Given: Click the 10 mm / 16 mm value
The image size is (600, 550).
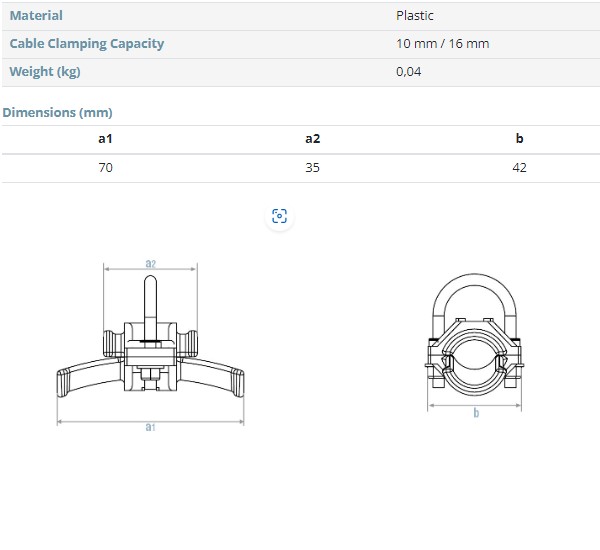Looking at the screenshot, I should [443, 43].
